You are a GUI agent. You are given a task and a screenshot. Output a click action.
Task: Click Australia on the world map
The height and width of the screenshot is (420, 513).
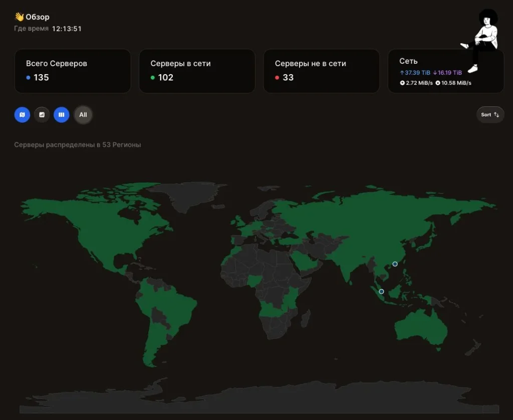[420, 327]
